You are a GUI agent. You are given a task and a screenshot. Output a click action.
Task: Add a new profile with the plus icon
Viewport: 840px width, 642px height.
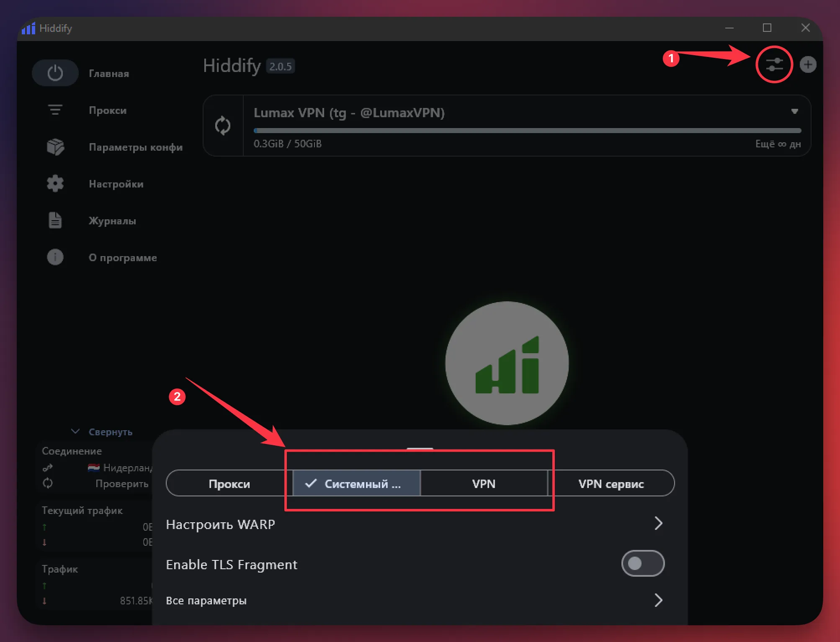[808, 64]
